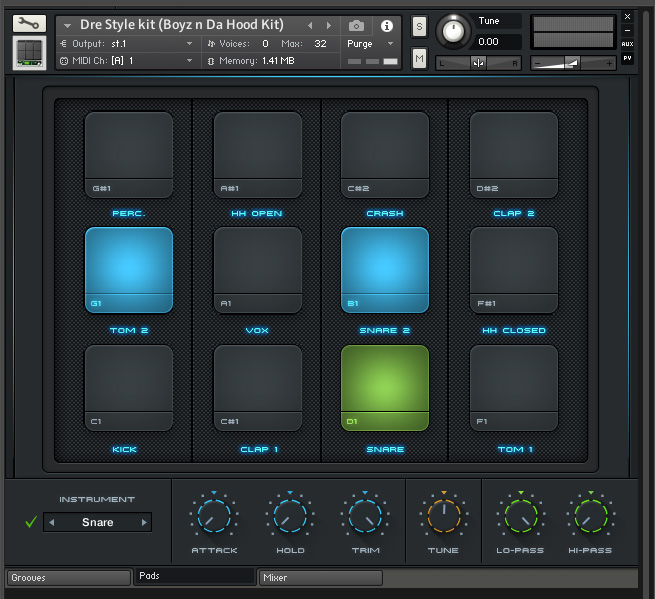The height and width of the screenshot is (599, 655).
Task: Click the SNARE pad label
Action: (385, 449)
